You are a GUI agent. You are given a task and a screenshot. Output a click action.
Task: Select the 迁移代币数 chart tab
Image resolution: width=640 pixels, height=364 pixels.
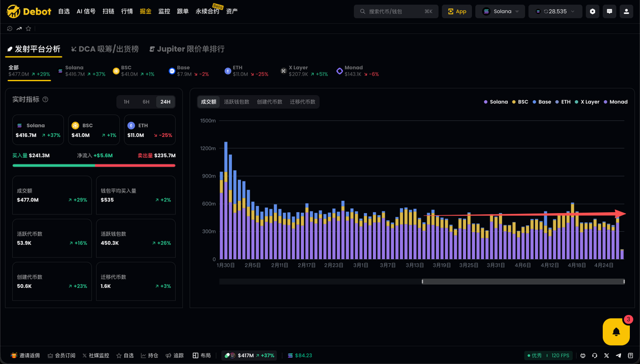click(x=302, y=102)
